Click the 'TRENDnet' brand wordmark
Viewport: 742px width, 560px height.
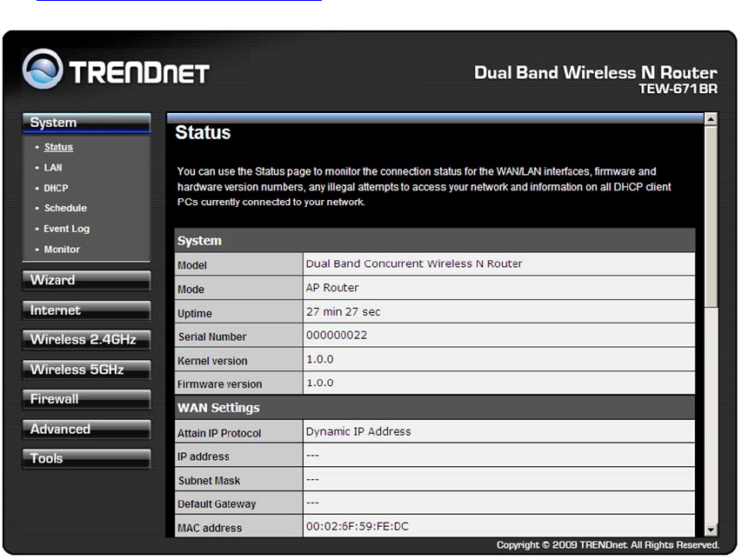[139, 73]
